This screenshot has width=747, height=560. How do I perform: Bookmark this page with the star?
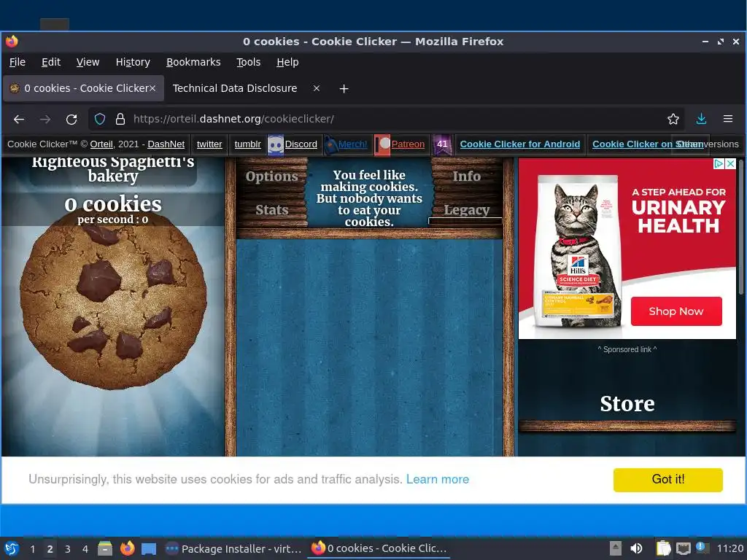[673, 119]
